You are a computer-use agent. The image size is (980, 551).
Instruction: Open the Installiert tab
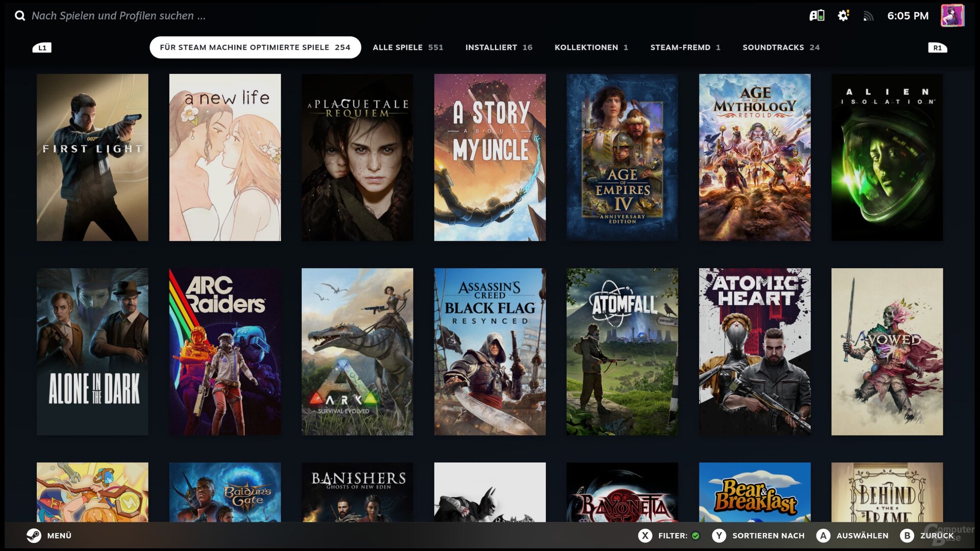coord(499,47)
